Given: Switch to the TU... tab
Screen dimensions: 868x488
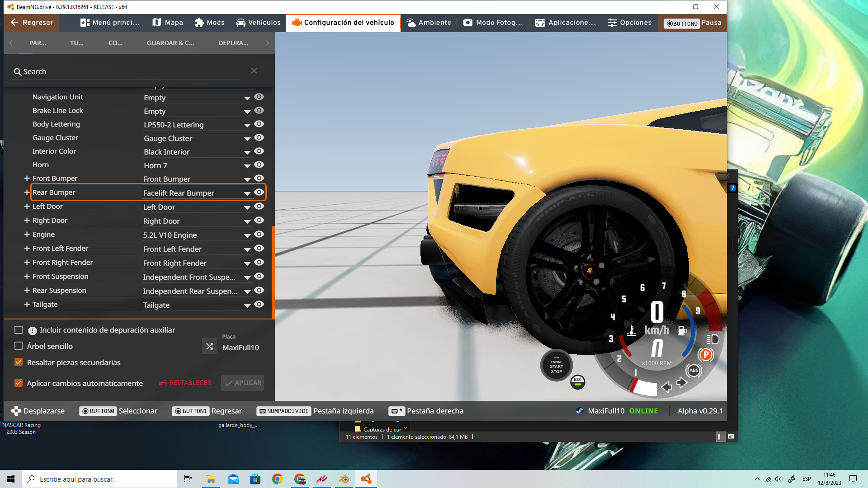Looking at the screenshot, I should click(x=77, y=43).
